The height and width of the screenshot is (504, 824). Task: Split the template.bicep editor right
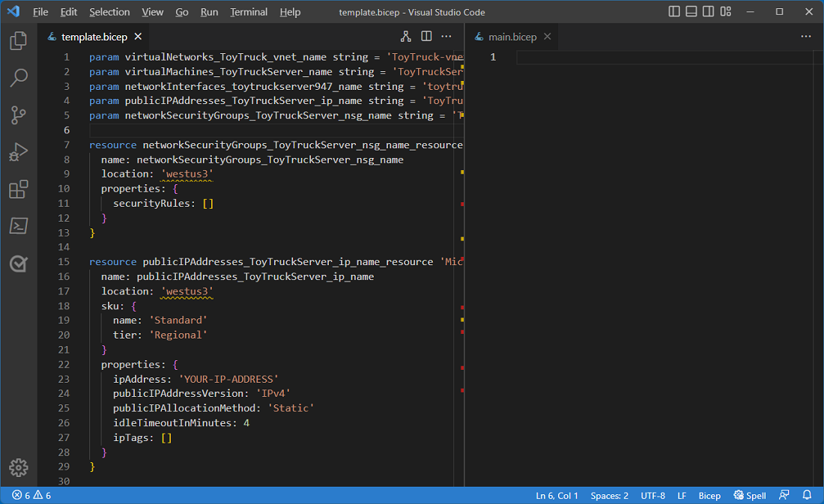426,36
